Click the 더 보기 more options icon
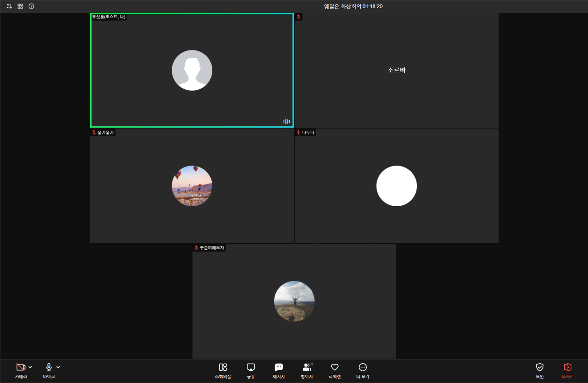Image resolution: width=588 pixels, height=383 pixels. pos(363,367)
